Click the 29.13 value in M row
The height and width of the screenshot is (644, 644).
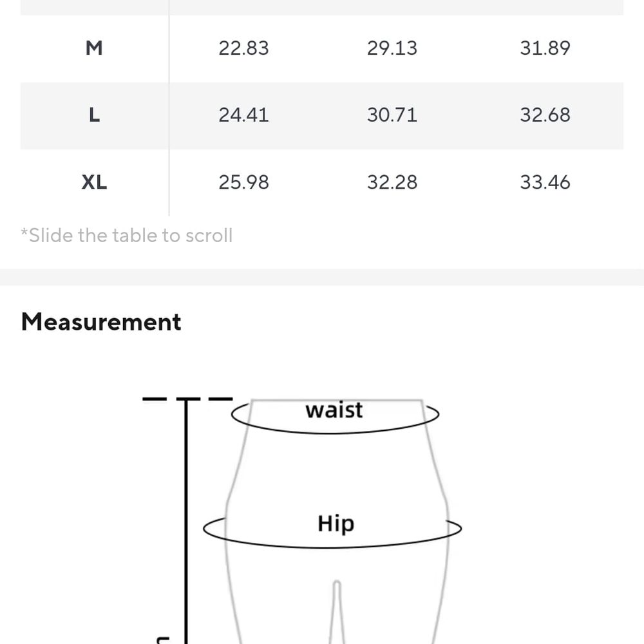(392, 48)
